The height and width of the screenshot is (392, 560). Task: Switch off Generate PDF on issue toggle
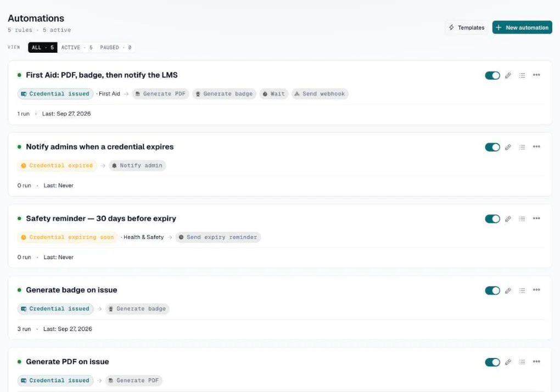coord(492,362)
